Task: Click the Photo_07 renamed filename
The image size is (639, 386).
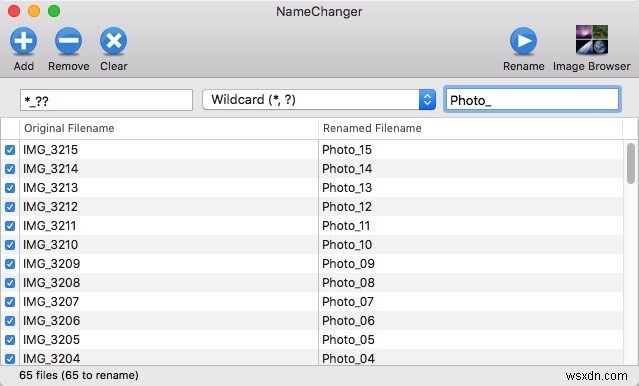Action: point(348,302)
